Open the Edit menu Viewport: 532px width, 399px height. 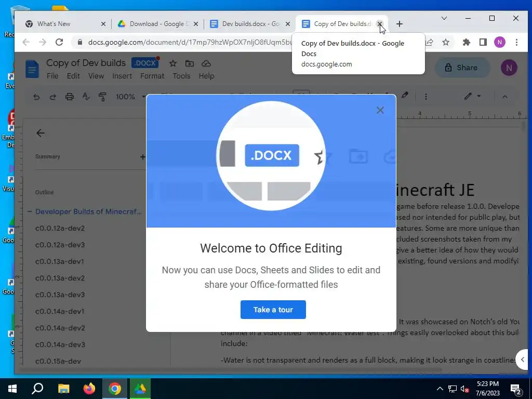coord(73,76)
